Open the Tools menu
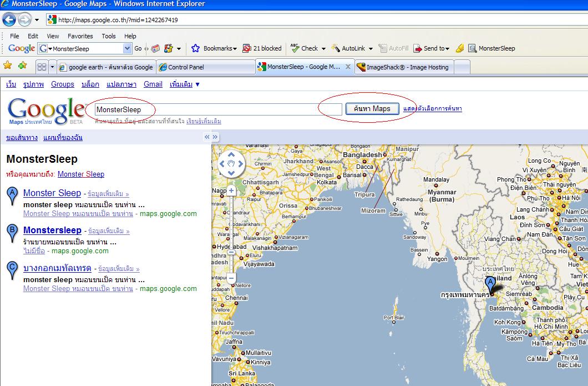This screenshot has width=588, height=386. point(109,36)
